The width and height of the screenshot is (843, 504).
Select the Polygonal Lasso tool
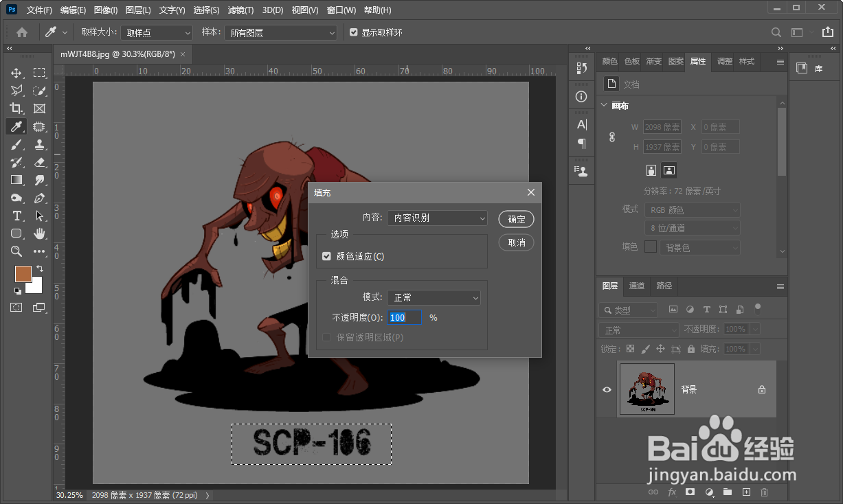tap(16, 91)
